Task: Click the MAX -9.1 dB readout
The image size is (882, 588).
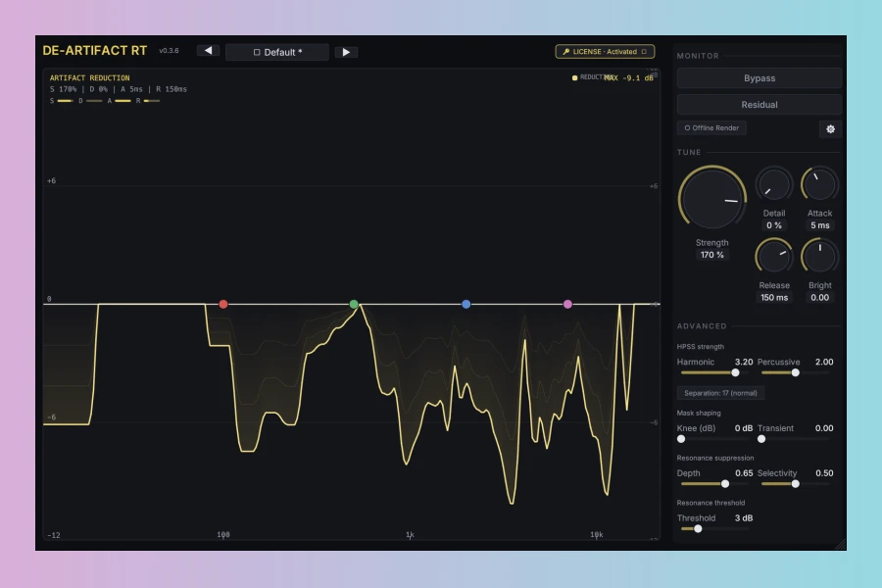Action: 629,77
